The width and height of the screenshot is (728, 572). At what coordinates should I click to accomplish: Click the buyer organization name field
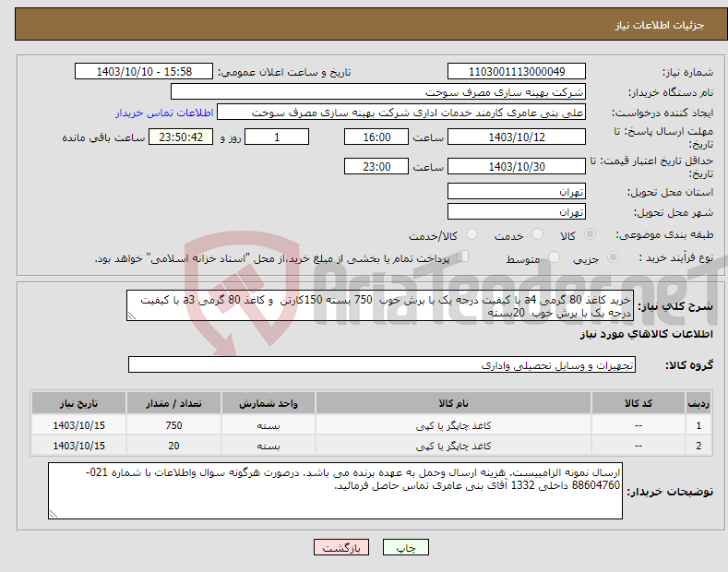[x=378, y=91]
